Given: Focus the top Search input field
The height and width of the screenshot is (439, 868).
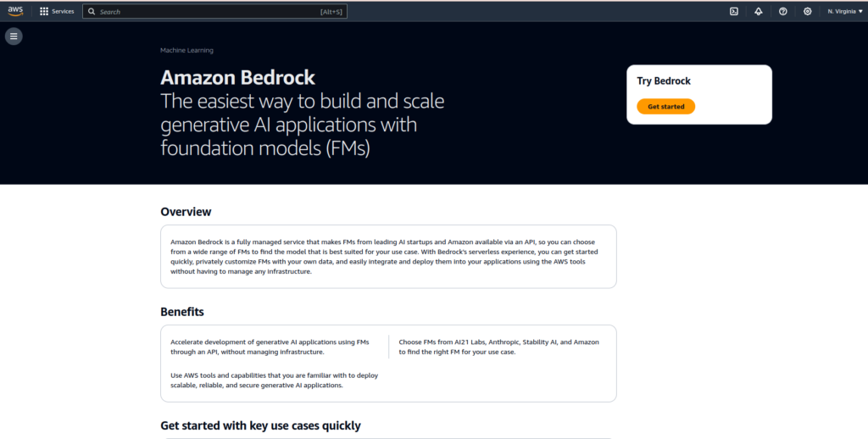Looking at the screenshot, I should (214, 11).
